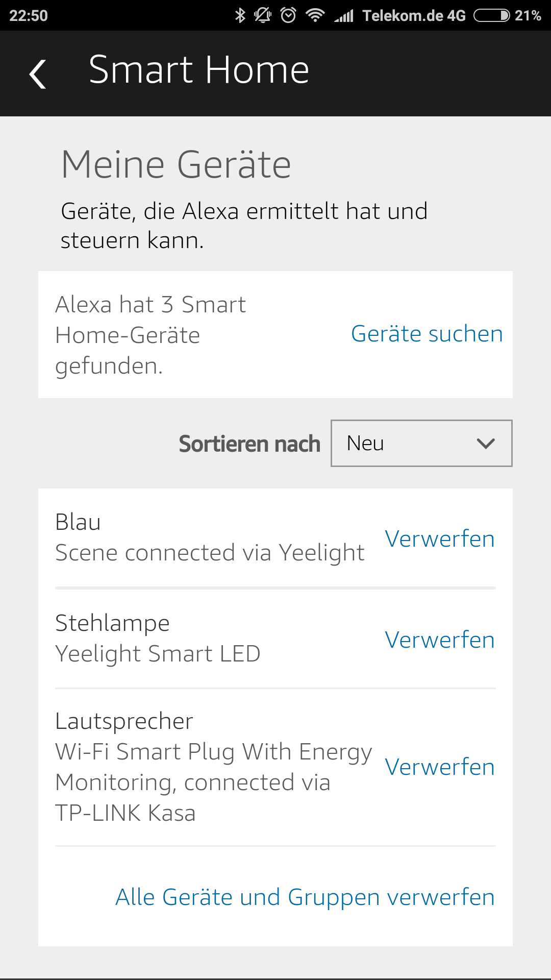Click the dropdown chevron beside Neu
This screenshot has width=551, height=980.
[x=486, y=443]
